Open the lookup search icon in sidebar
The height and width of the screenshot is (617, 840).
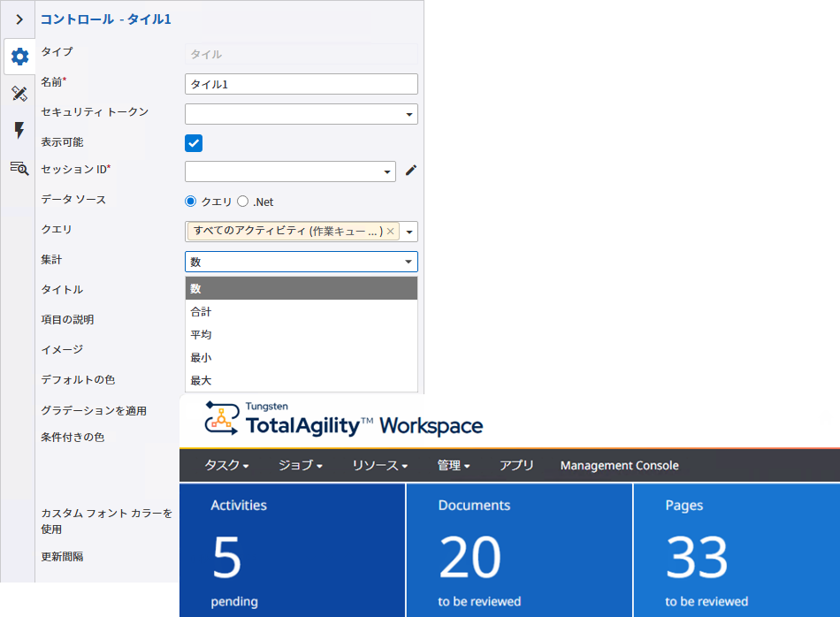(x=18, y=168)
